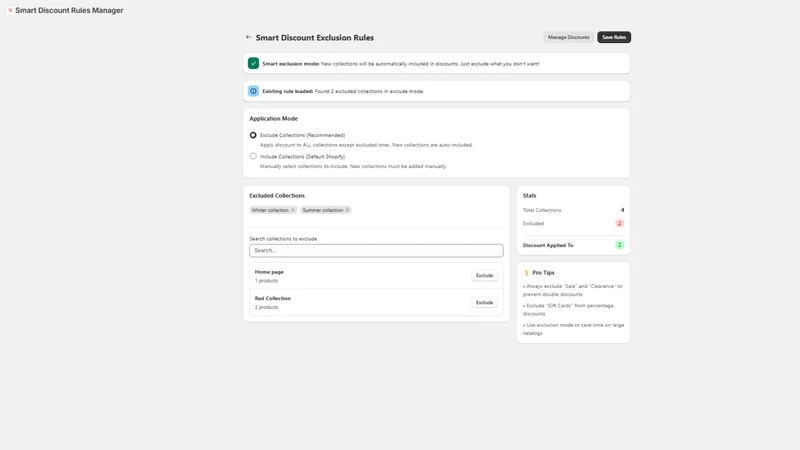Click the Winter collection tag label
This screenshot has width=800, height=450.
[270, 210]
